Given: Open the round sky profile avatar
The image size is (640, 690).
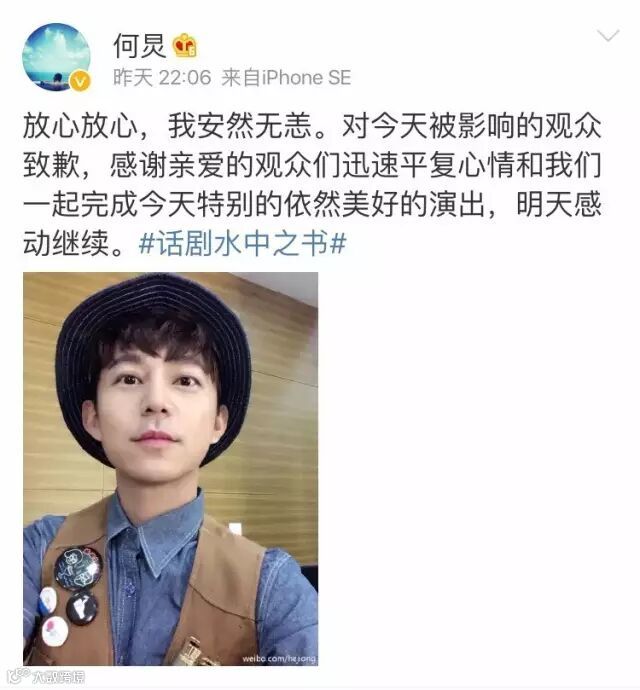Looking at the screenshot, I should click(x=56, y=57).
